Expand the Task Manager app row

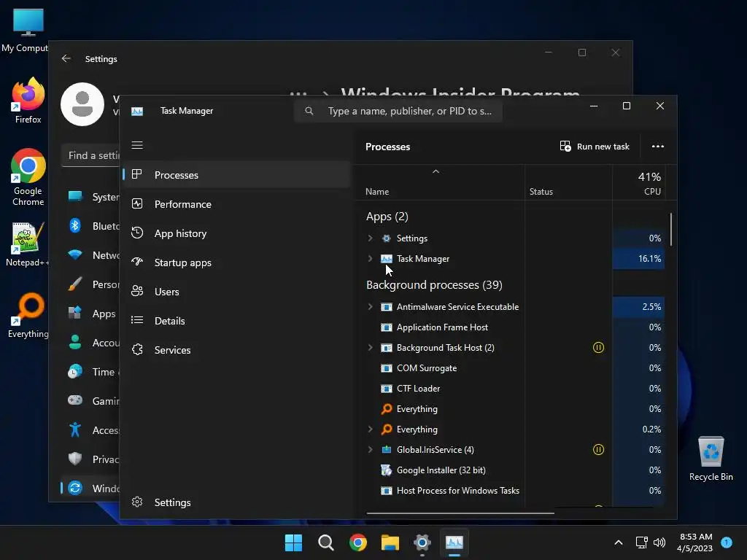point(370,259)
